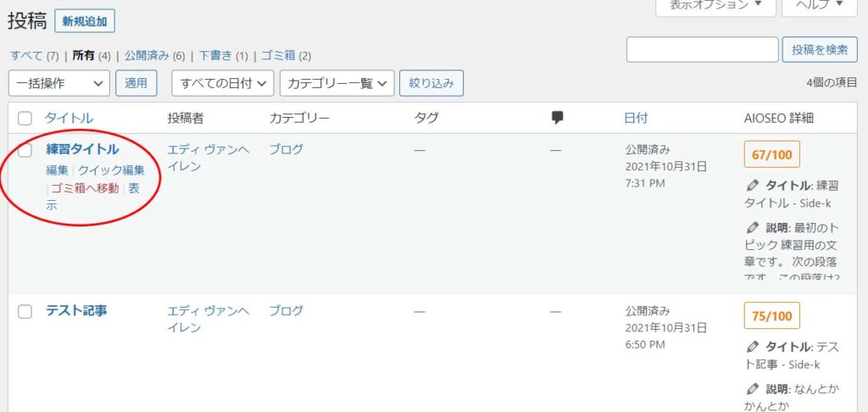Viewport: 868px width, 412px height.
Task: Click pencil icon beside 練習タイトル SEO description
Action: tap(752, 228)
